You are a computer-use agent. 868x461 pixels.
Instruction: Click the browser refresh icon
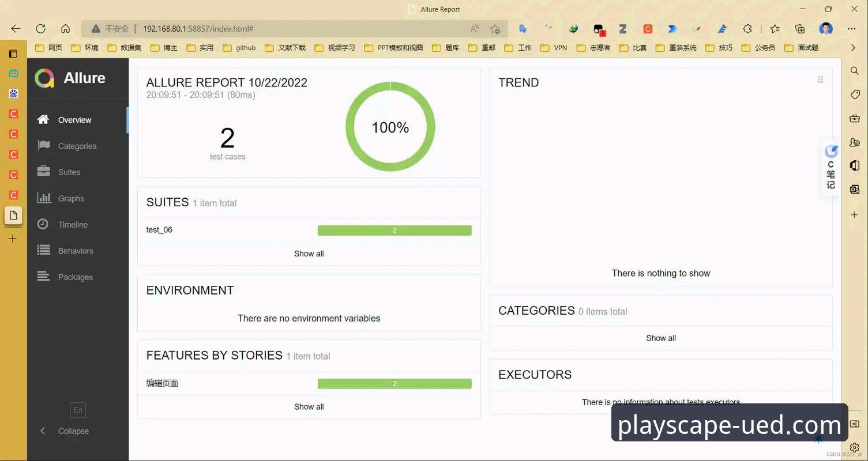click(x=40, y=29)
